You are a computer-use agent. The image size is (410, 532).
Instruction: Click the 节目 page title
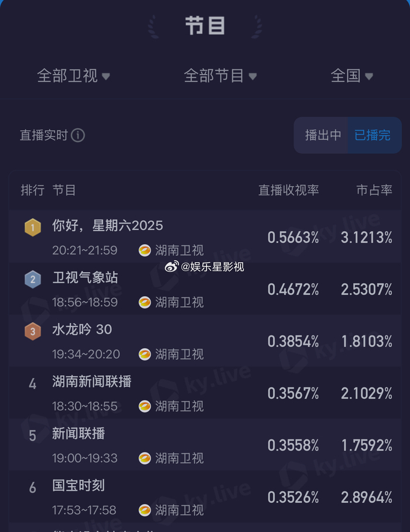pos(205,26)
